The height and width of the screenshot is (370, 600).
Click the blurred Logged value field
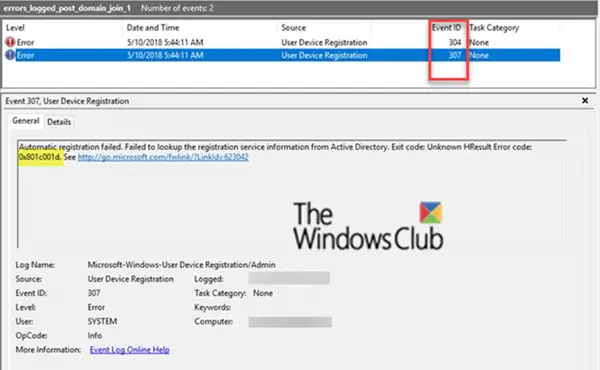tap(289, 278)
